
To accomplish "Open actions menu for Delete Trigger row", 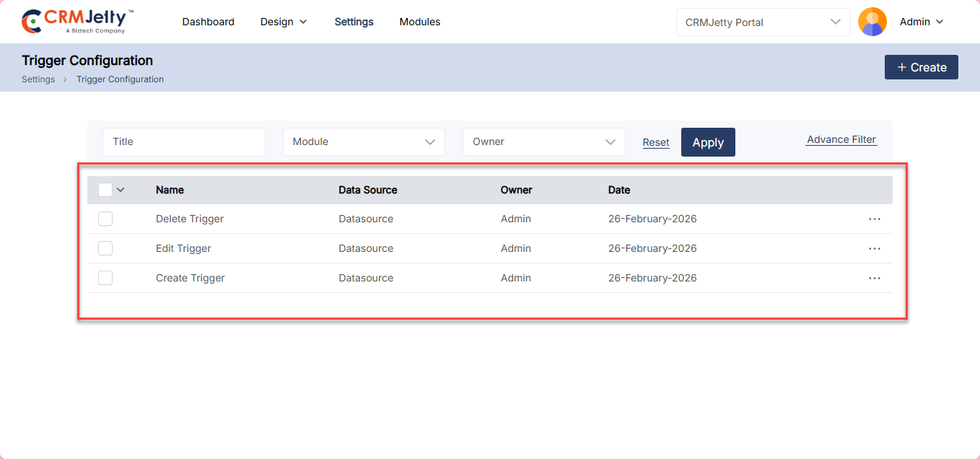I will 874,219.
